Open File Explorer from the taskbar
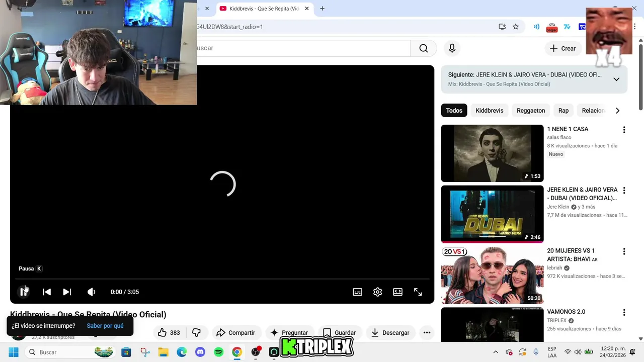Screen dimensions: 644x362 [164, 352]
